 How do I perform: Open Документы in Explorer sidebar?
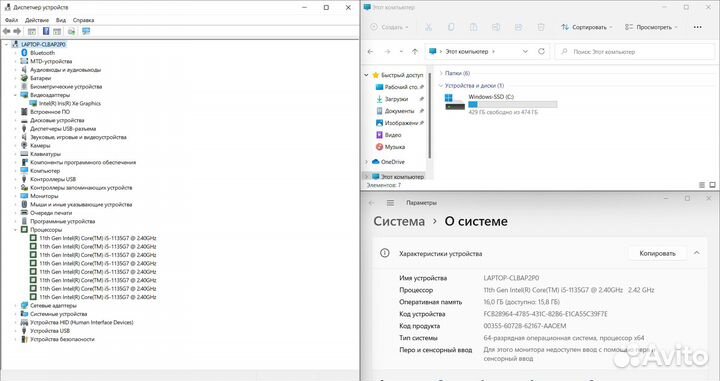click(x=399, y=111)
